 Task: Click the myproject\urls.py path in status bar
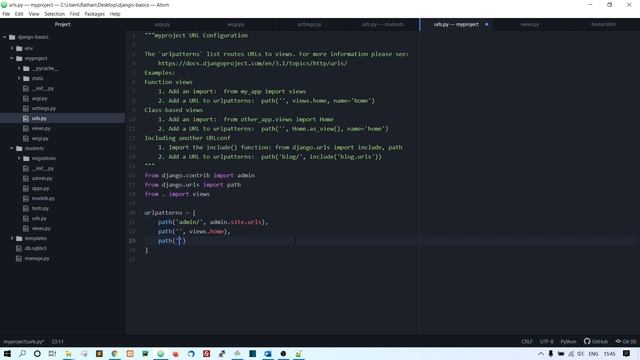pyautogui.click(x=24, y=342)
